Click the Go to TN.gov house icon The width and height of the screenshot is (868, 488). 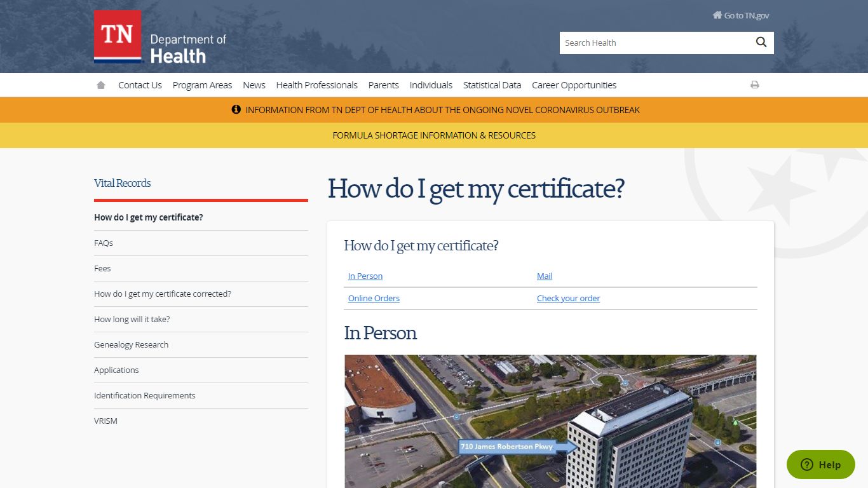tap(717, 15)
